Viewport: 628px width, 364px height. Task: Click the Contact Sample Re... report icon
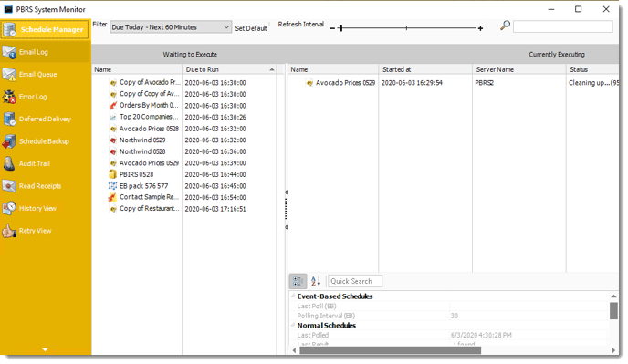coord(113,197)
